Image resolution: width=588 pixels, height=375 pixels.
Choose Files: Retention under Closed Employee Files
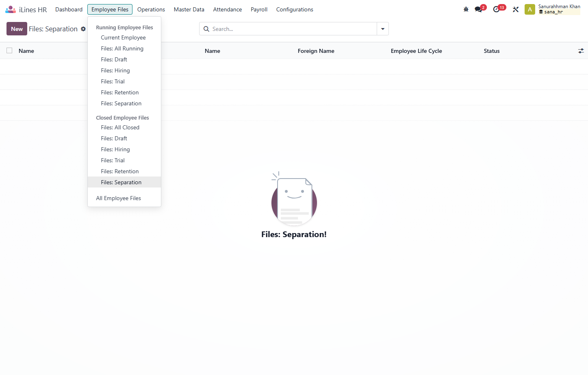(124, 171)
